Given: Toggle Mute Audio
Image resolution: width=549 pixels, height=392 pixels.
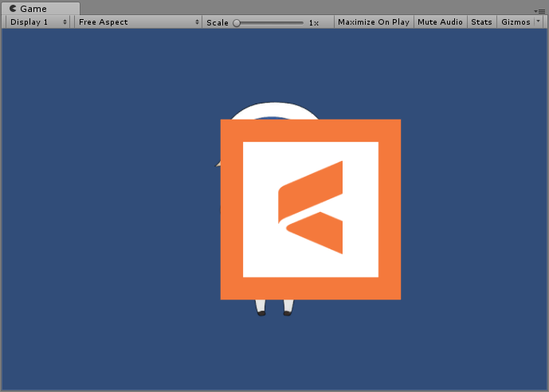Looking at the screenshot, I should 440,22.
